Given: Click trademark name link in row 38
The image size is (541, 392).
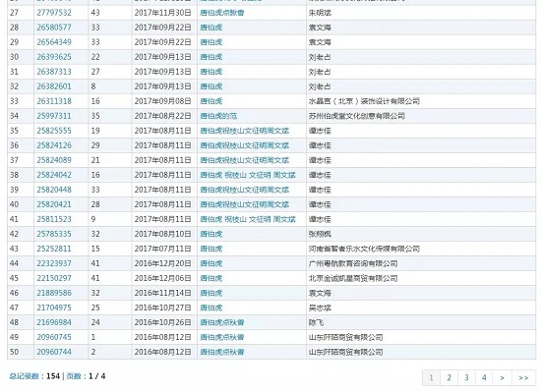Looking at the screenshot, I should click(x=247, y=175).
